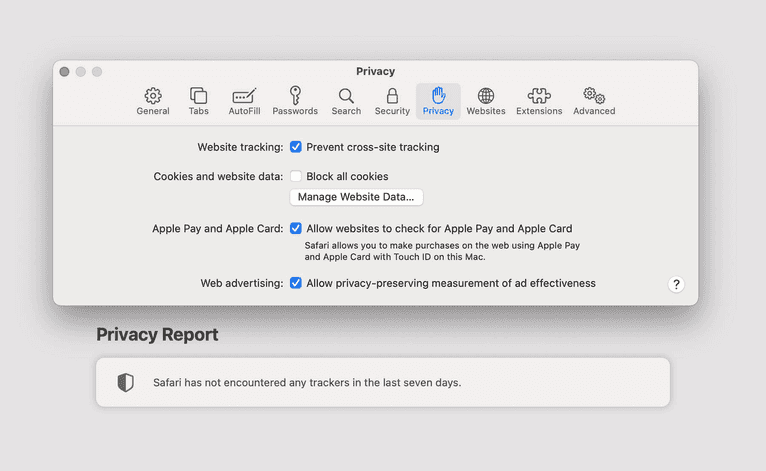Click the Safari Touch ID purchase description text
The image size is (766, 471).
pyautogui.click(x=442, y=251)
